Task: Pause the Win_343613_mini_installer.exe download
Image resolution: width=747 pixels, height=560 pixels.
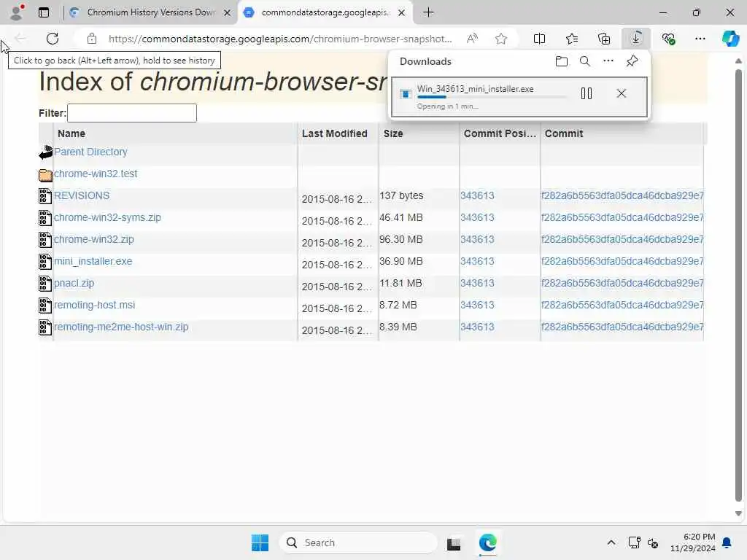Action: 587,94
